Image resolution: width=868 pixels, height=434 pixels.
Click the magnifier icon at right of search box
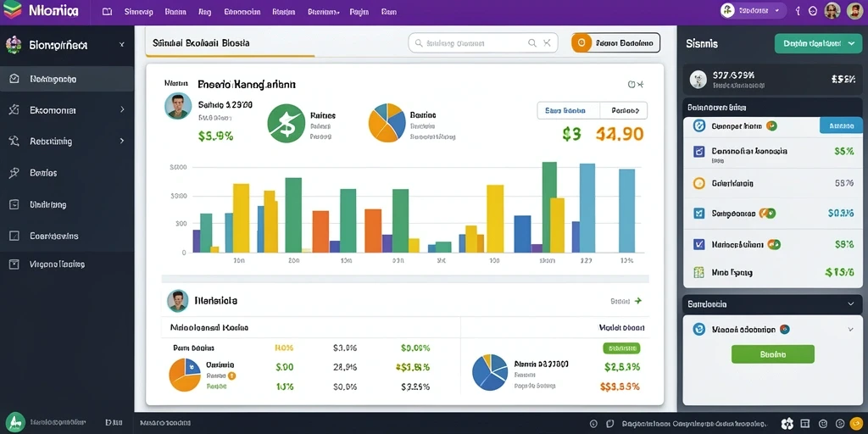coord(532,42)
